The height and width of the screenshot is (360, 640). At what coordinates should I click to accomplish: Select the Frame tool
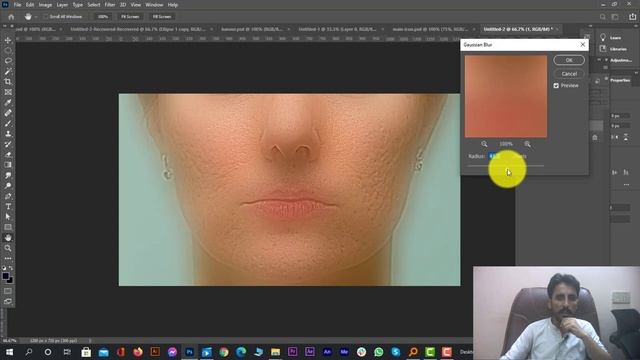(x=8, y=92)
